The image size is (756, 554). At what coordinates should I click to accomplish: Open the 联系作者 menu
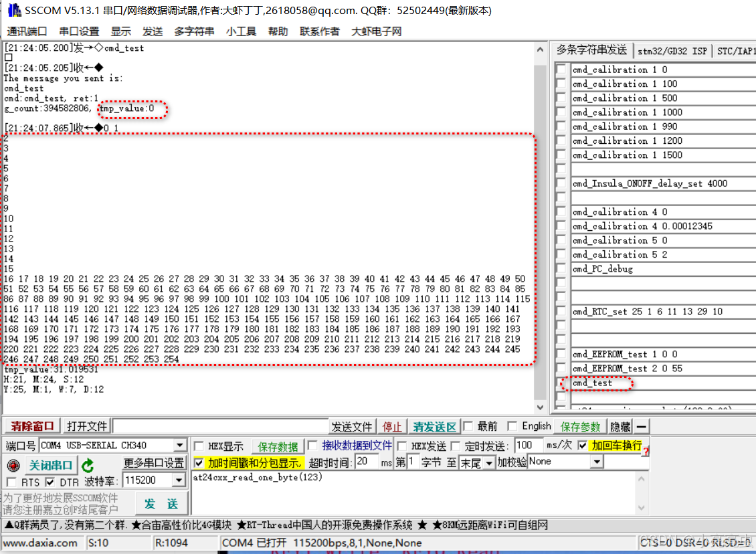pos(319,31)
